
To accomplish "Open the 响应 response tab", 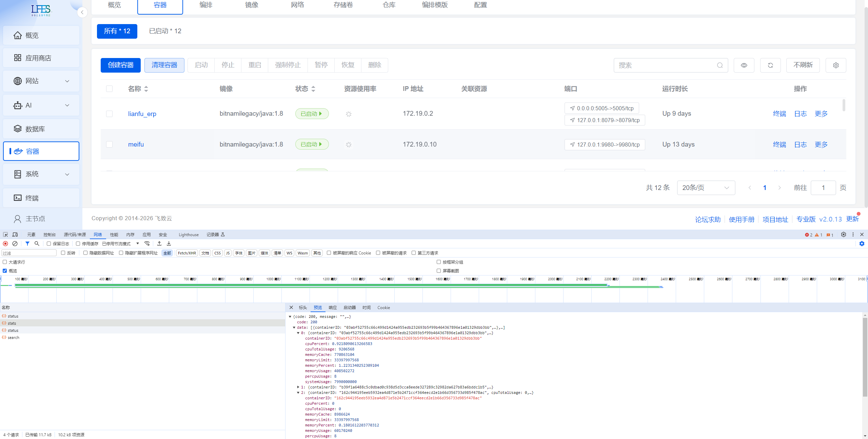I will pos(333,307).
